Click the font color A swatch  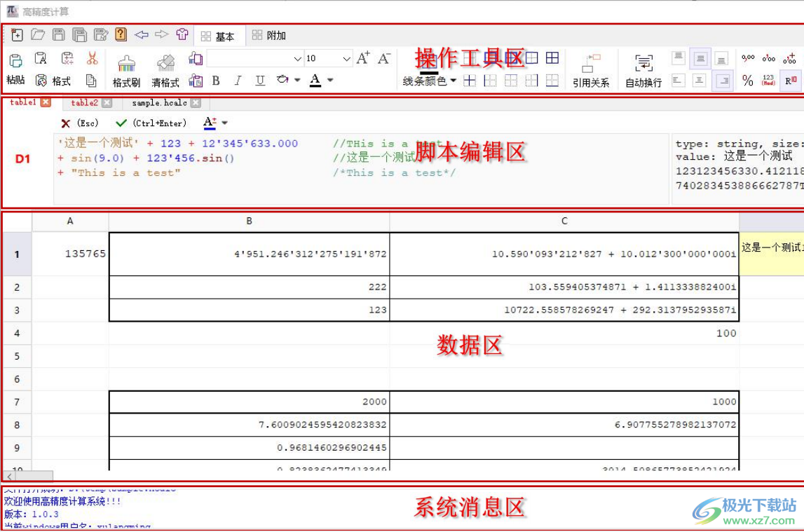(x=315, y=80)
